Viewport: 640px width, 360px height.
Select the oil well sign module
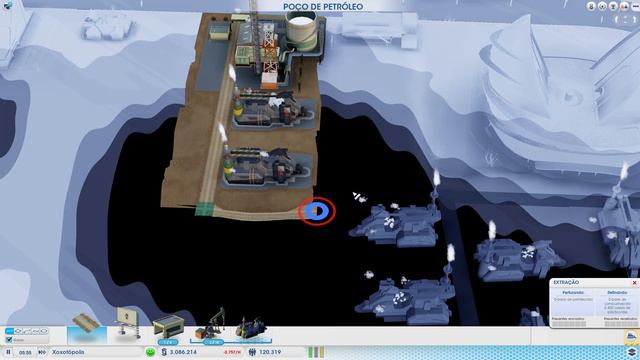[127, 322]
